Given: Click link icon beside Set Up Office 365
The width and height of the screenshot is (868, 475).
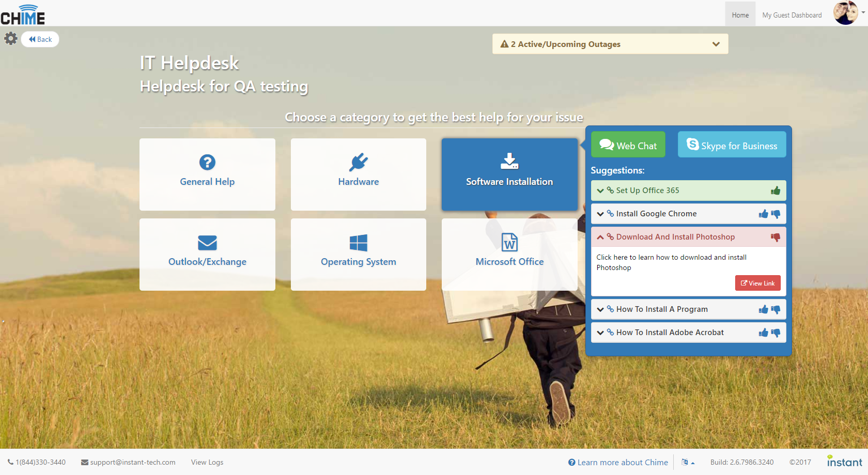Looking at the screenshot, I should coord(610,190).
